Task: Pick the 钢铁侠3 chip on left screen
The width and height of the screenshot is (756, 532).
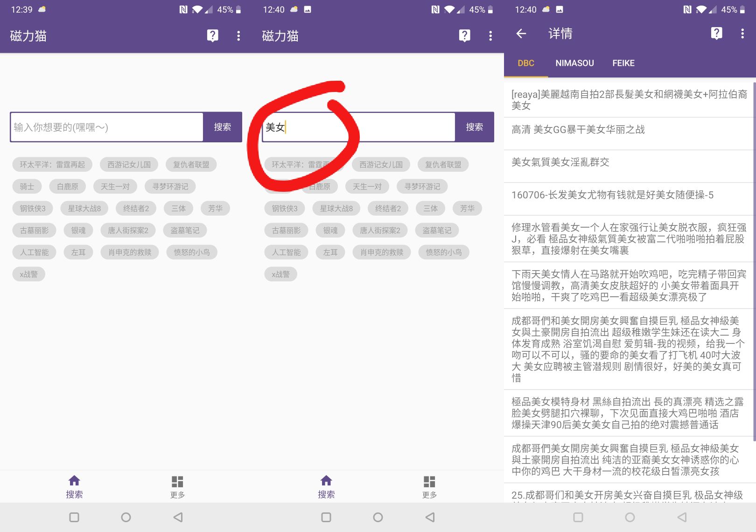Action: 33,209
